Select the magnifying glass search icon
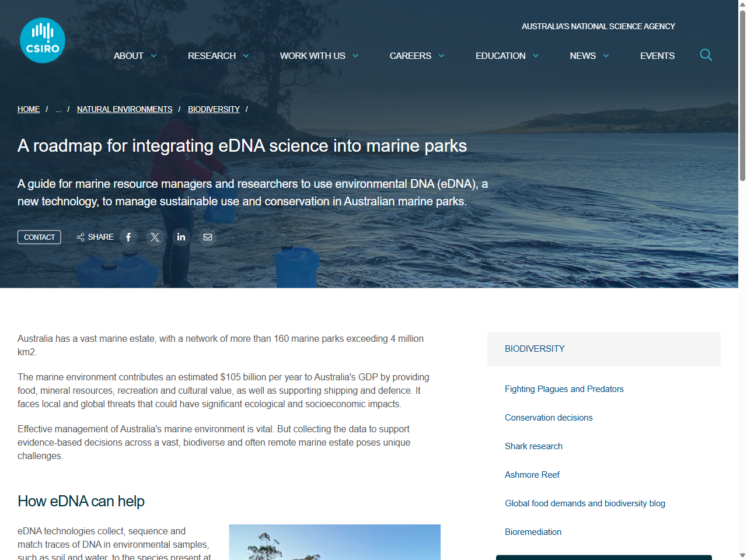Screen dimensions: 747x560 click(706, 55)
